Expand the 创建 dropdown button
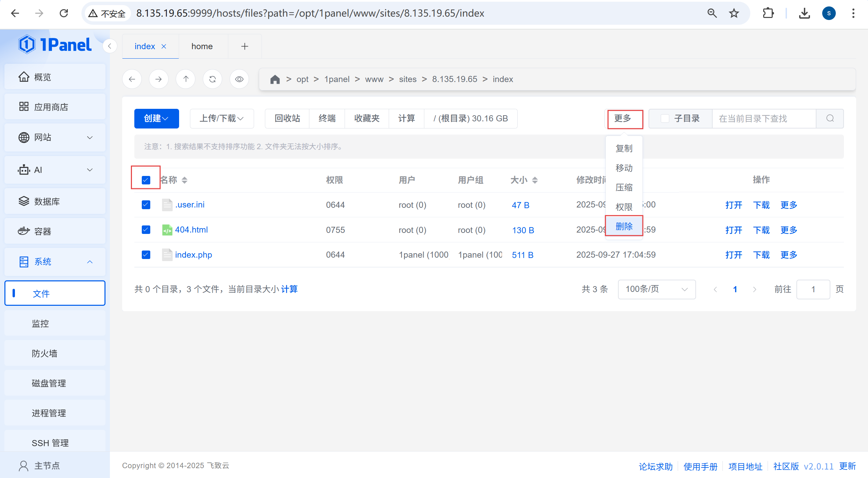This screenshot has width=868, height=478. click(156, 119)
